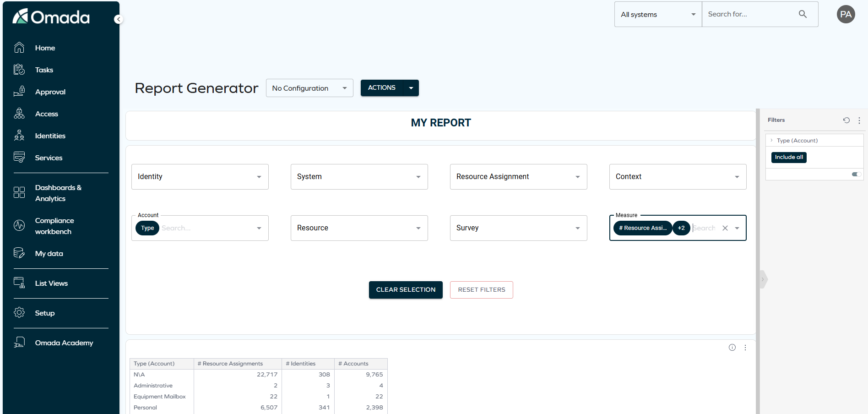Collapse the sidebar with the left chevron
The image size is (868, 414).
coord(118,19)
